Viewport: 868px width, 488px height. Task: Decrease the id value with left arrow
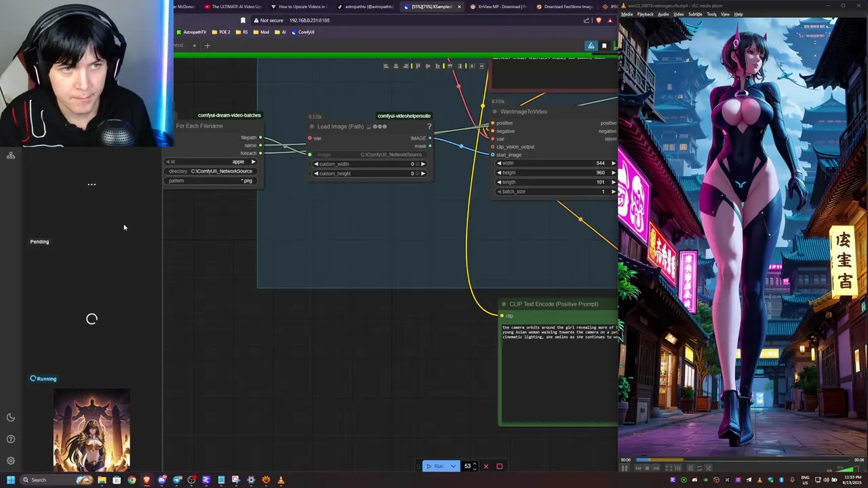pos(166,162)
